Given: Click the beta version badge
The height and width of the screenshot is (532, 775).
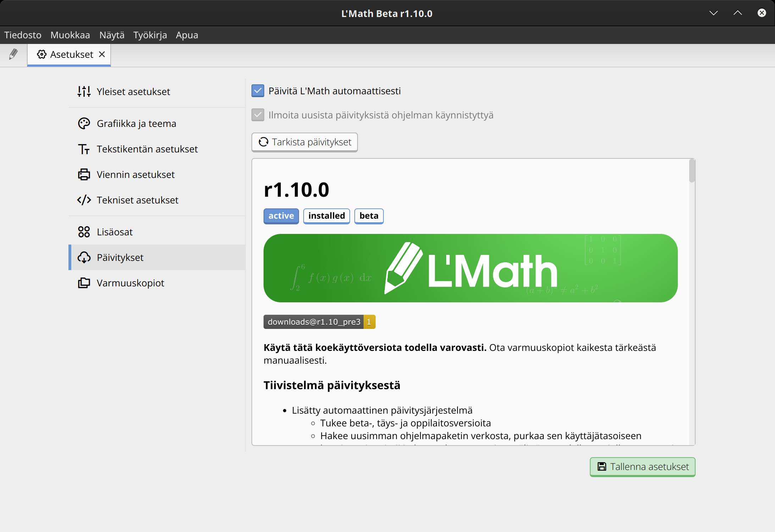Looking at the screenshot, I should coord(369,216).
